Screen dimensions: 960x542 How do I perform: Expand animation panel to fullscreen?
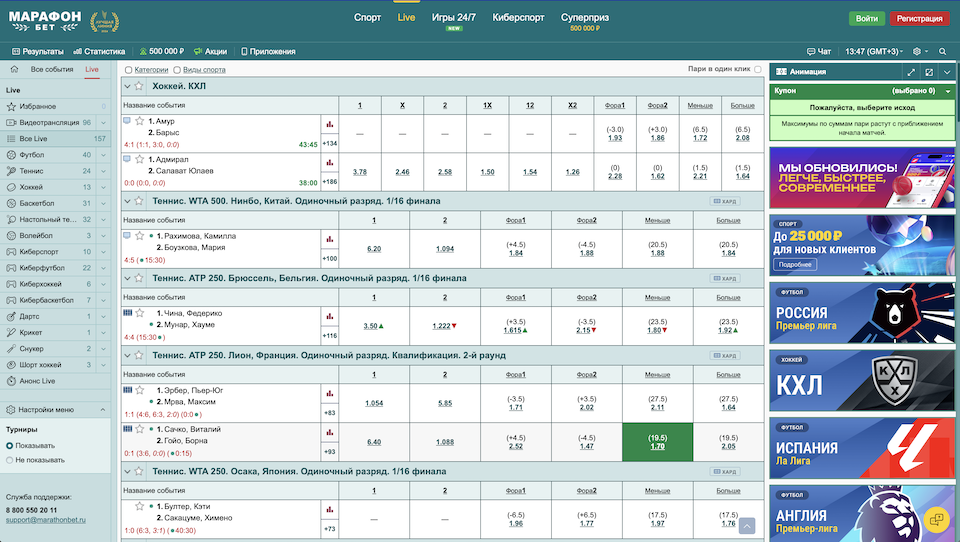[x=911, y=72]
